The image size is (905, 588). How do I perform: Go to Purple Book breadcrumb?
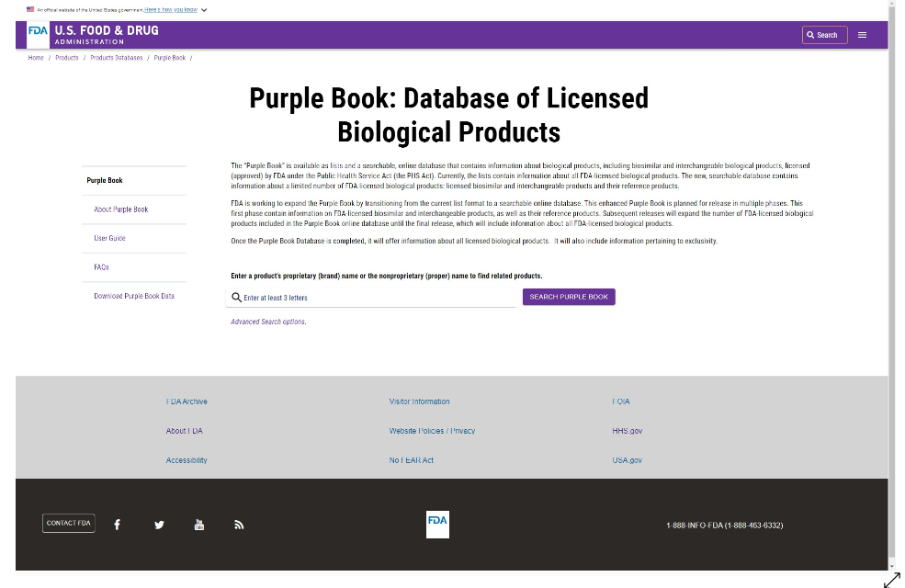tap(170, 58)
